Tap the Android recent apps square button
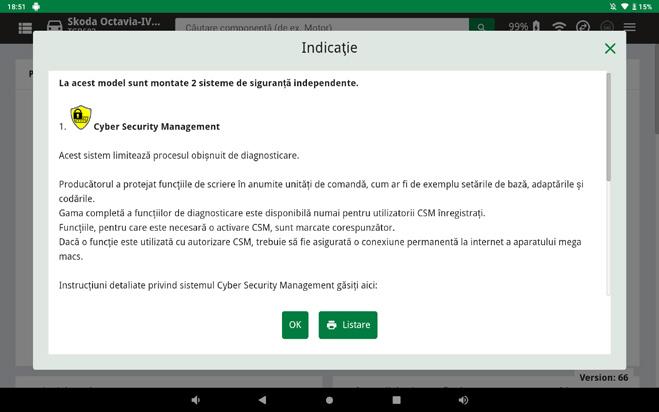Viewport: 659px width, 412px height. click(x=396, y=400)
